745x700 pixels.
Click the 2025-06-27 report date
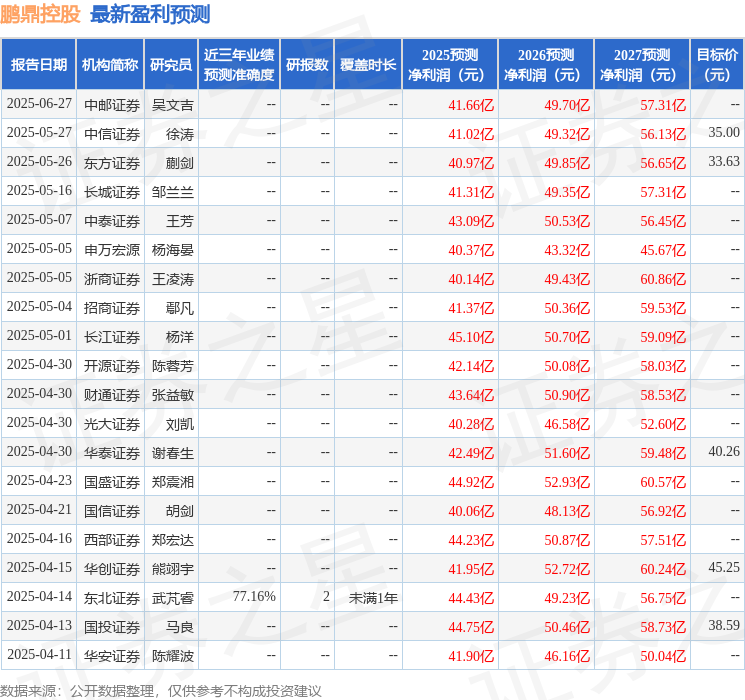(x=39, y=103)
